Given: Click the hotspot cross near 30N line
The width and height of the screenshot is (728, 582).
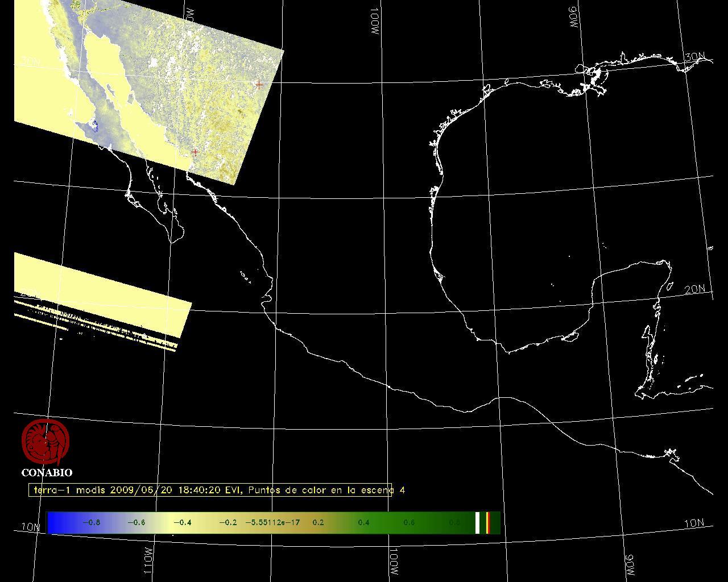Looking at the screenshot, I should coord(259,84).
